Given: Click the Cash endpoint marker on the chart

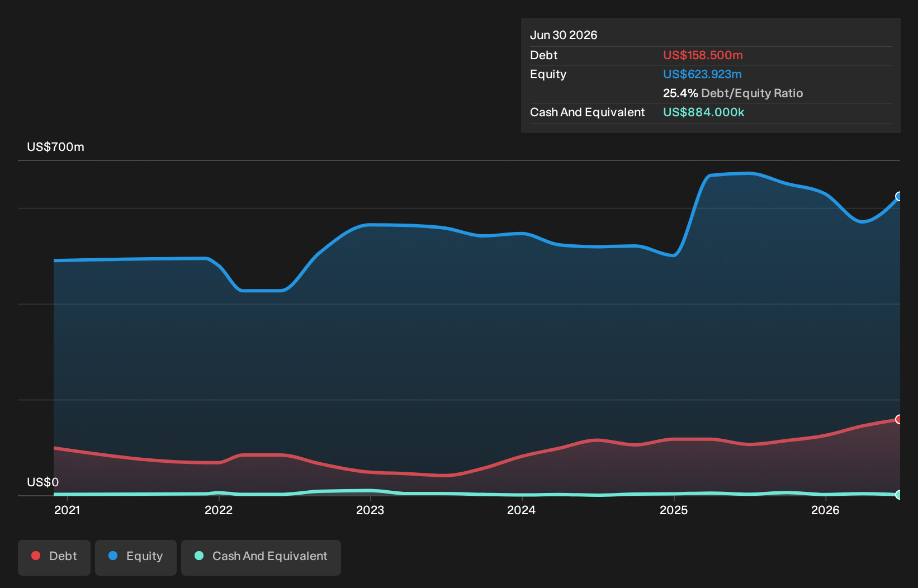Looking at the screenshot, I should coord(899,495).
